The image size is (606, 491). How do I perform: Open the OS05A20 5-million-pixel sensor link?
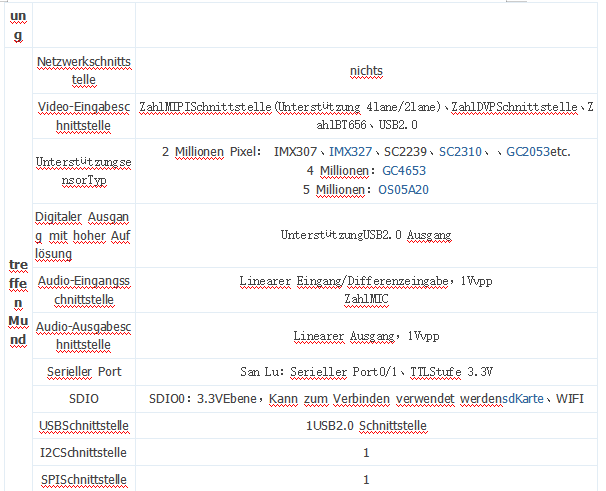point(403,189)
